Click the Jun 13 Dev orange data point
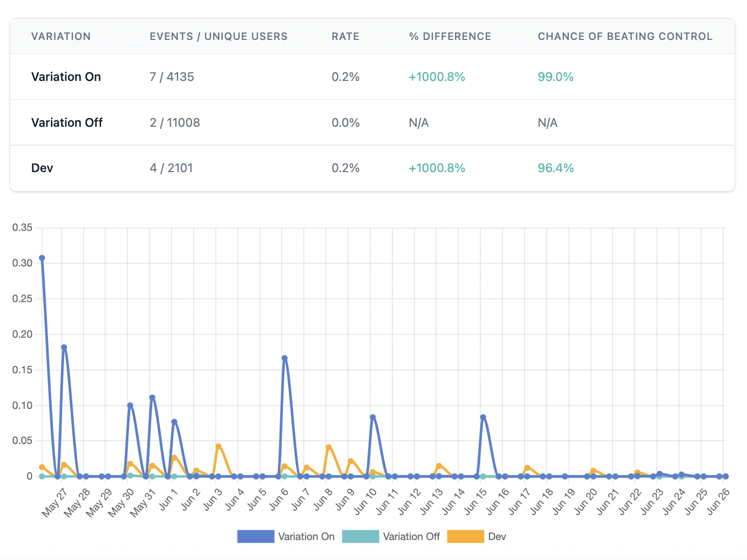 (439, 466)
